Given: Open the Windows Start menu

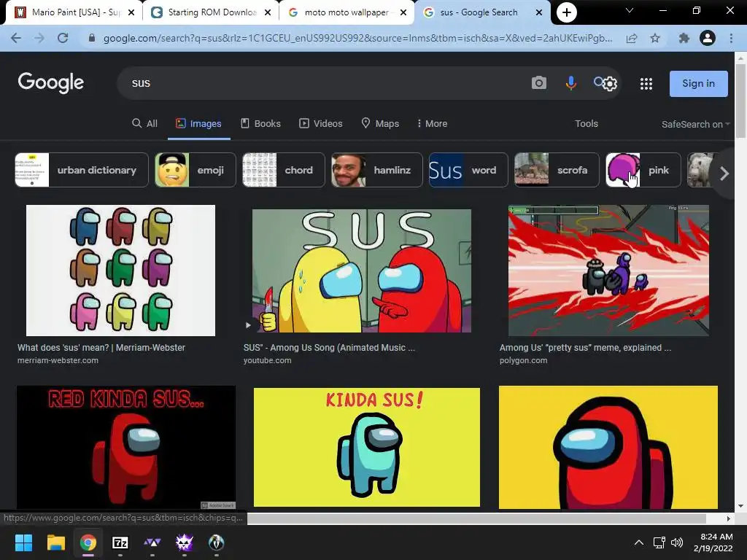Looking at the screenshot, I should click(x=23, y=542).
